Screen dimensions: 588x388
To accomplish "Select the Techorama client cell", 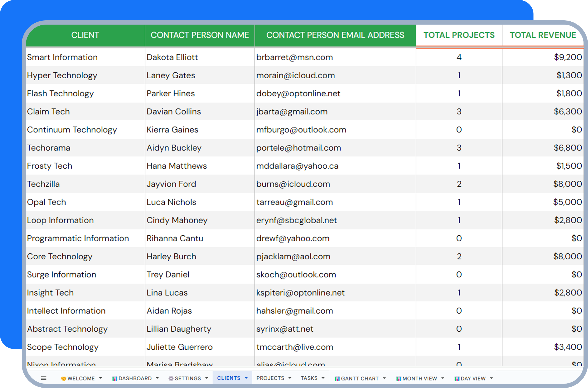I will click(x=85, y=148).
